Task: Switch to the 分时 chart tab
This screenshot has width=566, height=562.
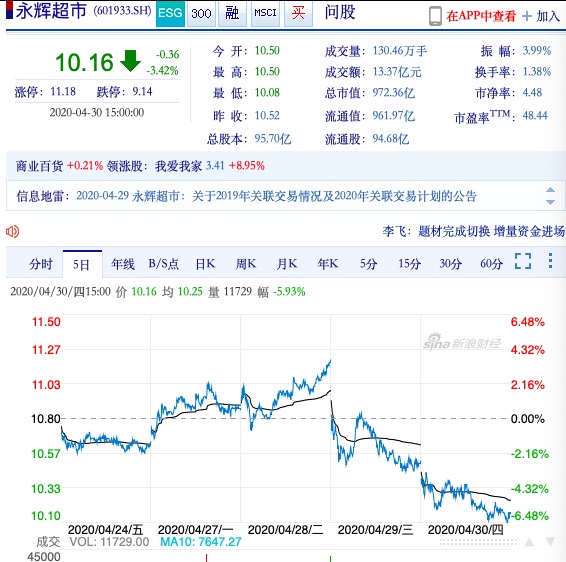Action: tap(40, 264)
